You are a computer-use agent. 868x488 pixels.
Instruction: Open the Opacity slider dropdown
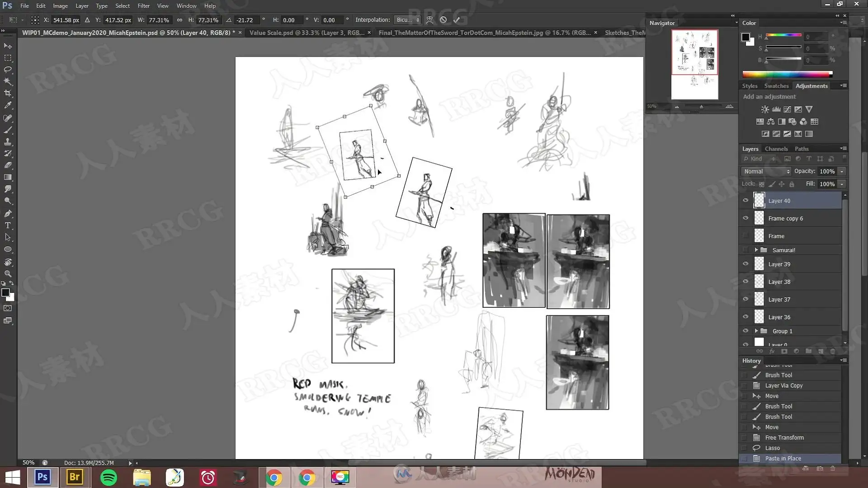click(842, 171)
